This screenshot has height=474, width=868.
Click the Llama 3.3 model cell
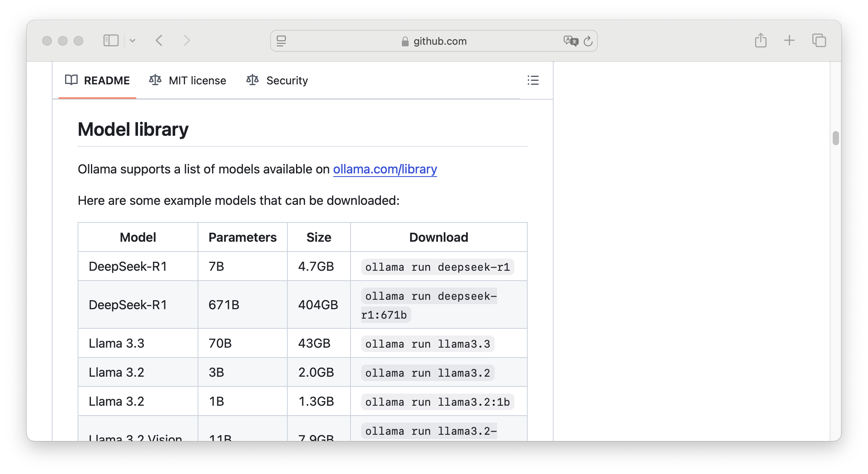coord(138,343)
